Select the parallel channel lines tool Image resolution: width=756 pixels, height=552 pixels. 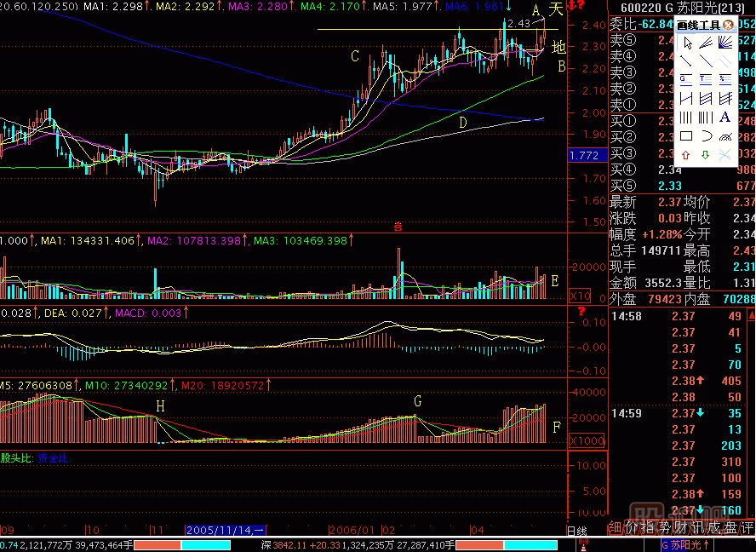pos(725,61)
